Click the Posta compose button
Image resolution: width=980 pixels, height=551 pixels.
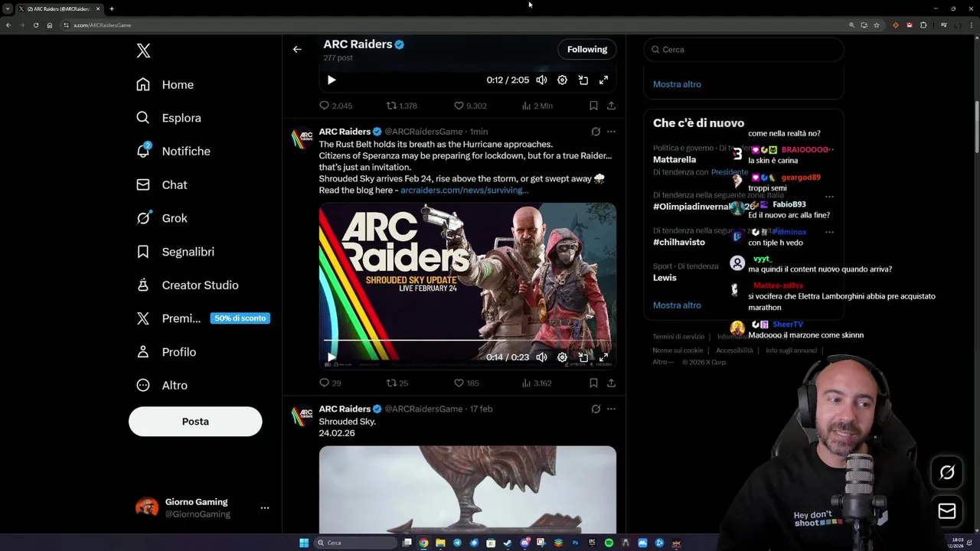click(195, 422)
